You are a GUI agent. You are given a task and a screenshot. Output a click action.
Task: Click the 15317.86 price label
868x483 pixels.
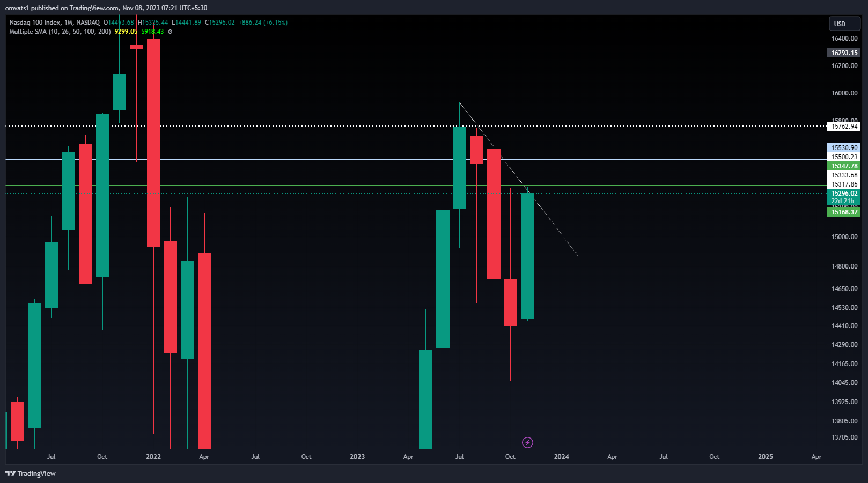844,184
